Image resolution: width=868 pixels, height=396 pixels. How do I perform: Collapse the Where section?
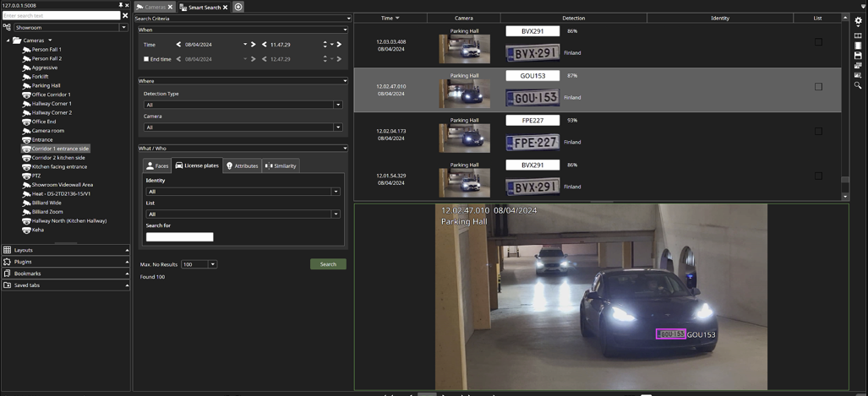point(345,81)
